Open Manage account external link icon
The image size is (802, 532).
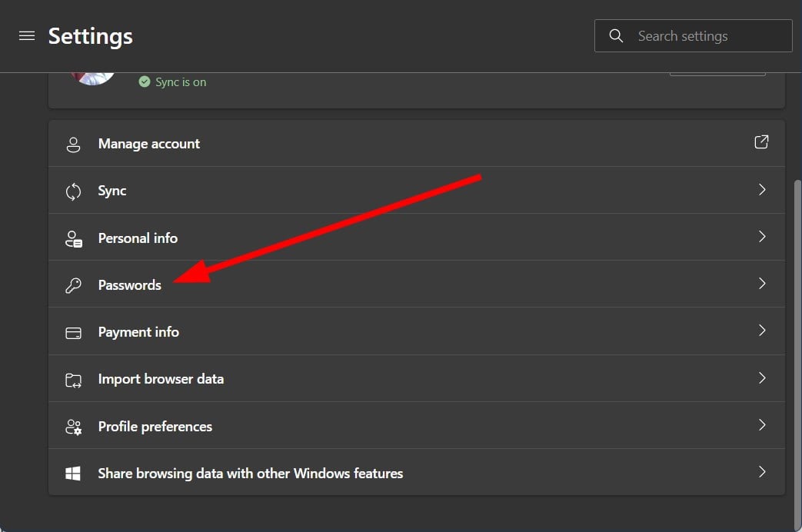761,142
